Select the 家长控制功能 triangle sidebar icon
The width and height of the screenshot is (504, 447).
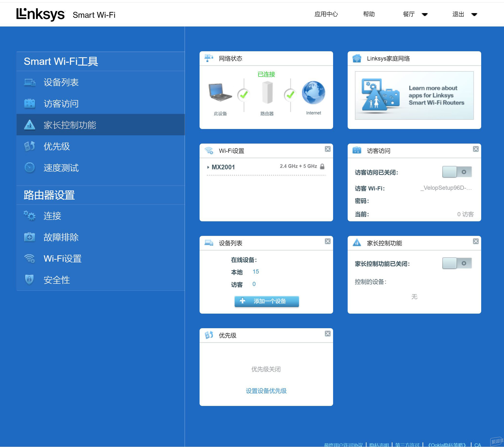pyautogui.click(x=30, y=125)
